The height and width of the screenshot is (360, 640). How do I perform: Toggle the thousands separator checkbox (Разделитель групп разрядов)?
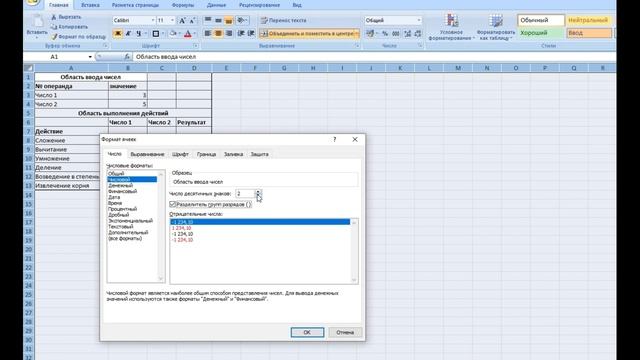(172, 204)
